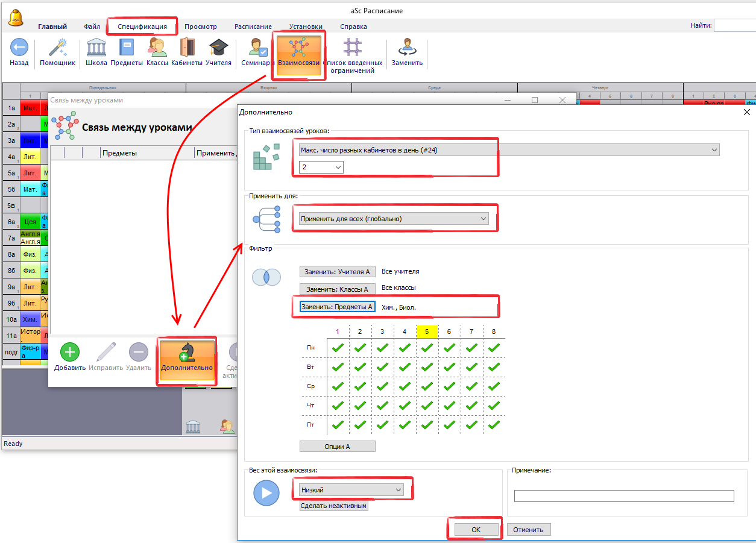Click the red Мат. lesson cell in 1а

pos(30,108)
